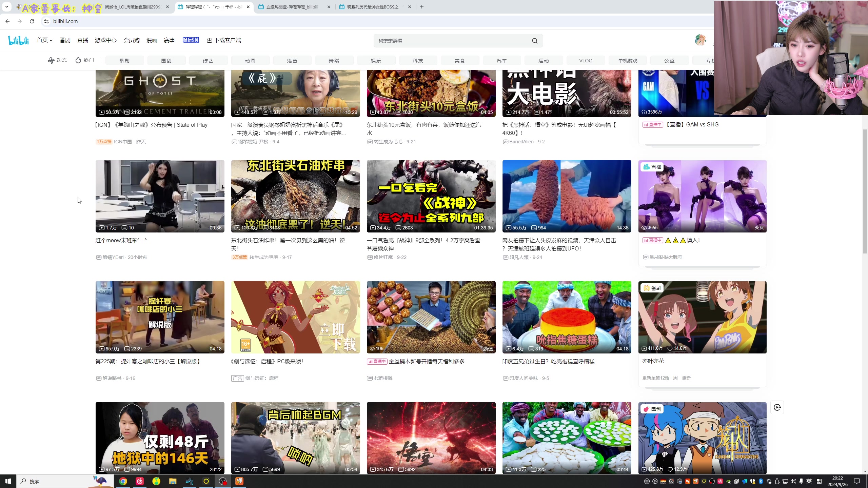The height and width of the screenshot is (488, 868).
Task: Click 下载客户端 download icon link
Action: point(224,40)
